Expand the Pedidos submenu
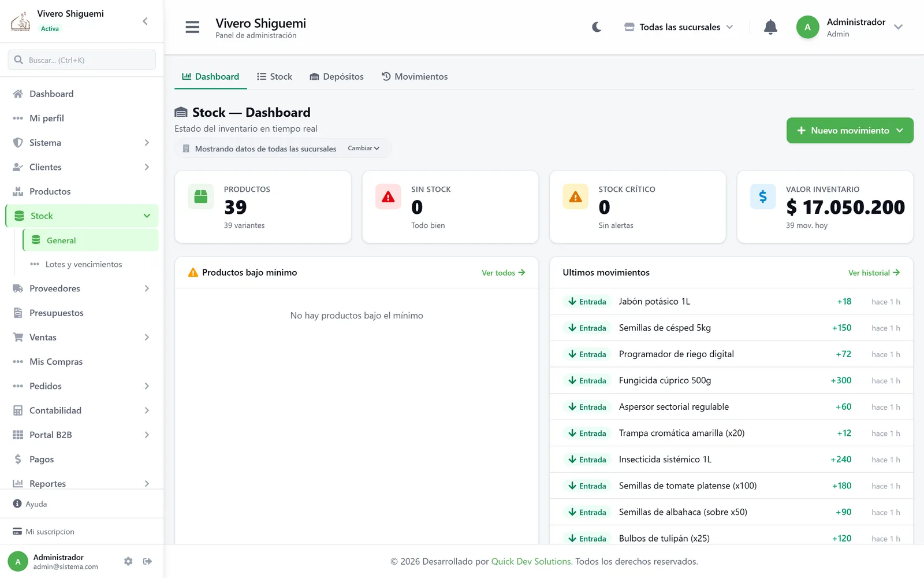The width and height of the screenshot is (924, 578). click(147, 386)
